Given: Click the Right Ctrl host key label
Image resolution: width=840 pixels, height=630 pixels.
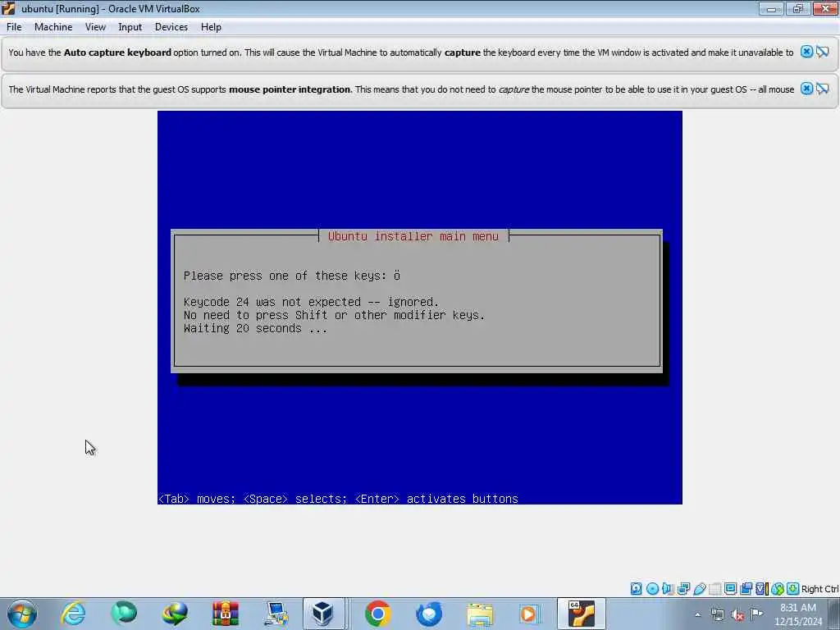Looking at the screenshot, I should pos(819,589).
